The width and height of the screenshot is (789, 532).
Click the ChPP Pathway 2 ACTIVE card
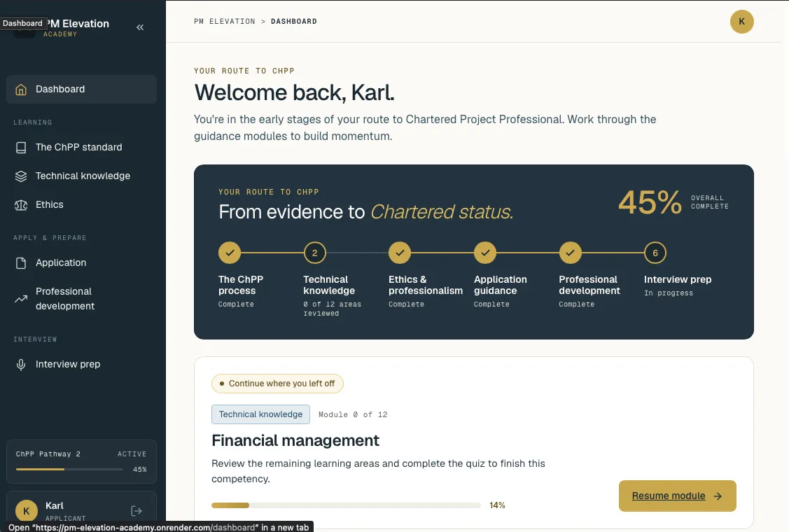click(81, 461)
